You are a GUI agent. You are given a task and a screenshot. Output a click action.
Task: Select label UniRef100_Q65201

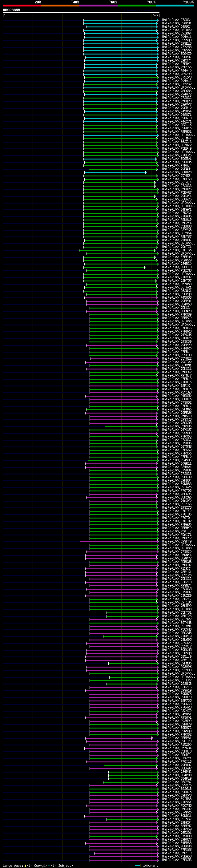[x=176, y=833]
